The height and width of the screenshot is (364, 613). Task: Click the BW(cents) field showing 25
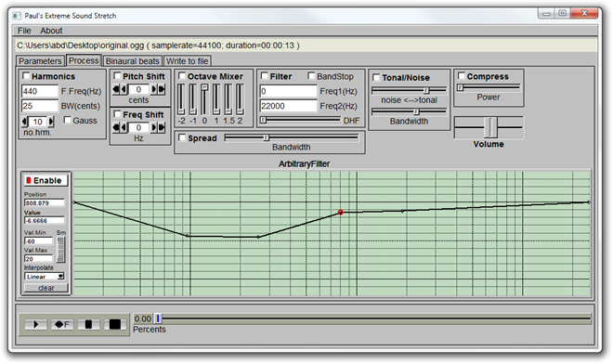click(40, 106)
